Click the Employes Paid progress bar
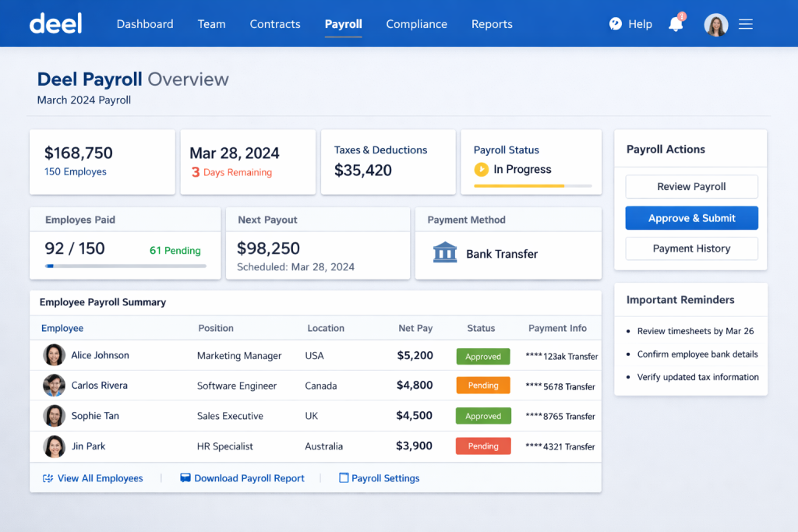The image size is (798, 532). [x=125, y=266]
